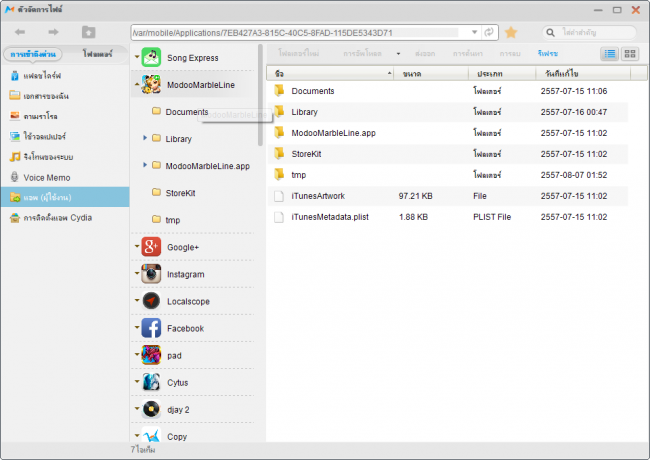The width and height of the screenshot is (650, 460).
Task: Select the Copy app icon
Action: tap(151, 435)
